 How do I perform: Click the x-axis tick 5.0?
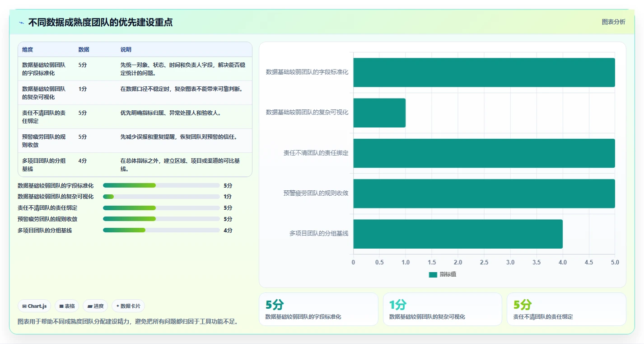click(x=615, y=262)
